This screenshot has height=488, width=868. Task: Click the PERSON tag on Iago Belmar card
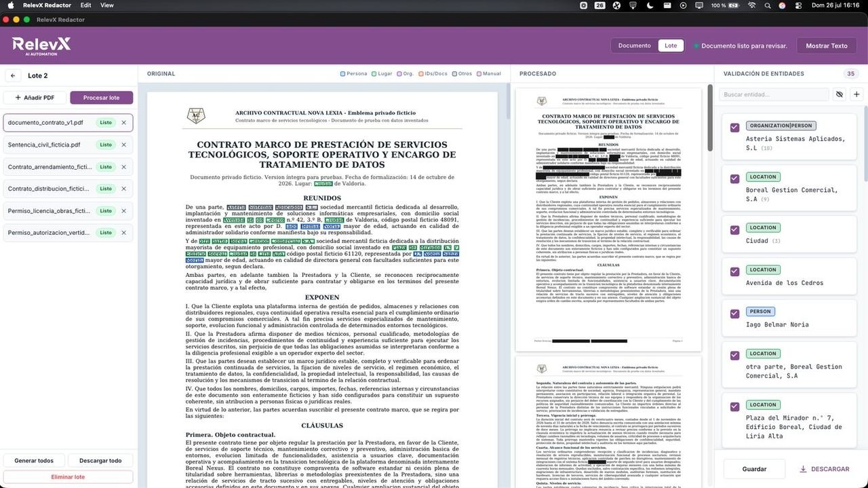(x=760, y=312)
